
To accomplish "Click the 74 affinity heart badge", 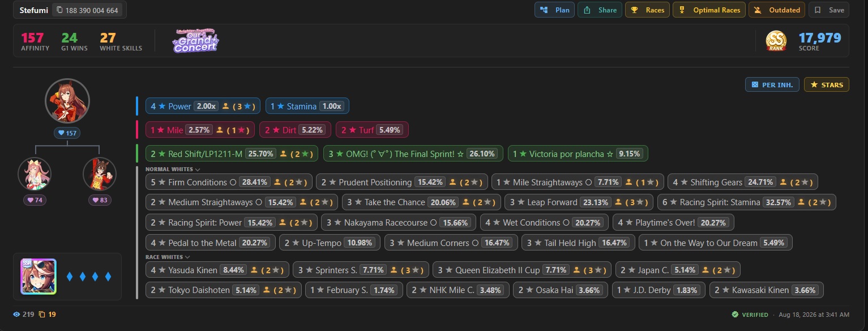I will click(35, 200).
